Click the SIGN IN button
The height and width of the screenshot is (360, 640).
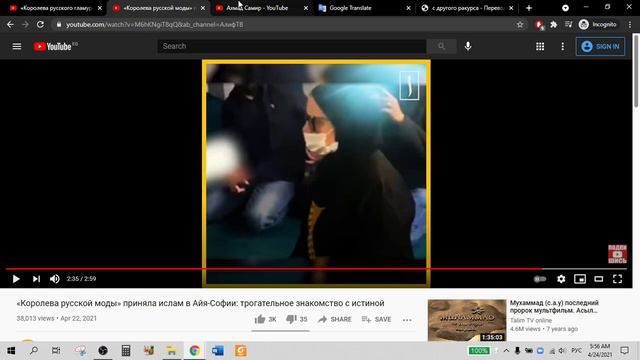[x=600, y=47]
